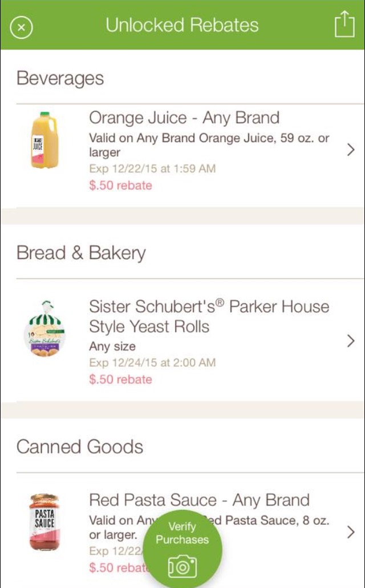The image size is (365, 588).
Task: Tap the Sister Schubert's rolls product image
Action: click(x=44, y=329)
